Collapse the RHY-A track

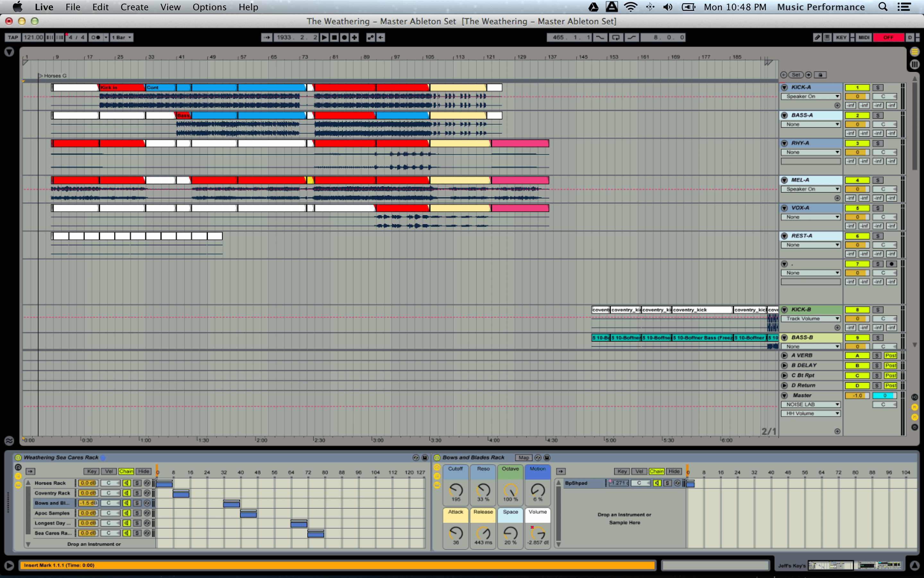[784, 143]
